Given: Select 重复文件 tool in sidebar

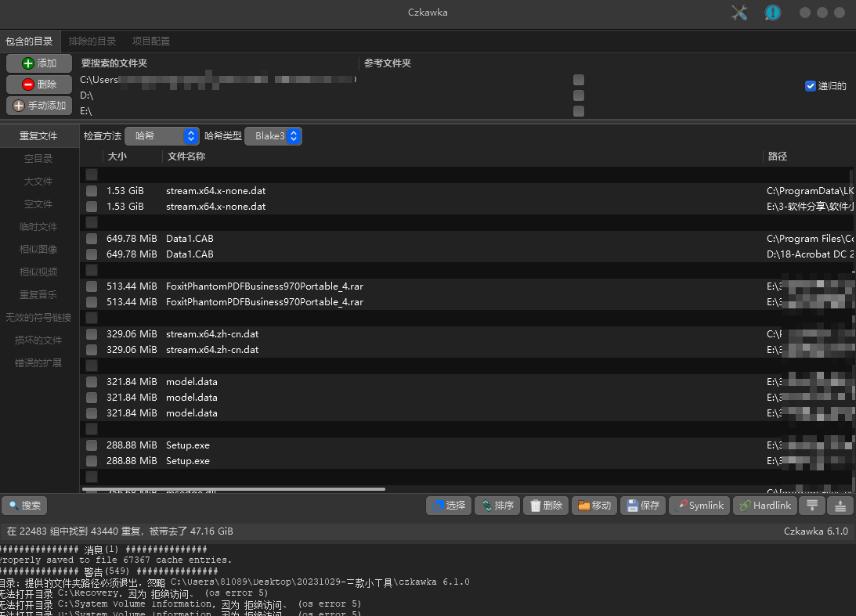Looking at the screenshot, I should point(38,136).
